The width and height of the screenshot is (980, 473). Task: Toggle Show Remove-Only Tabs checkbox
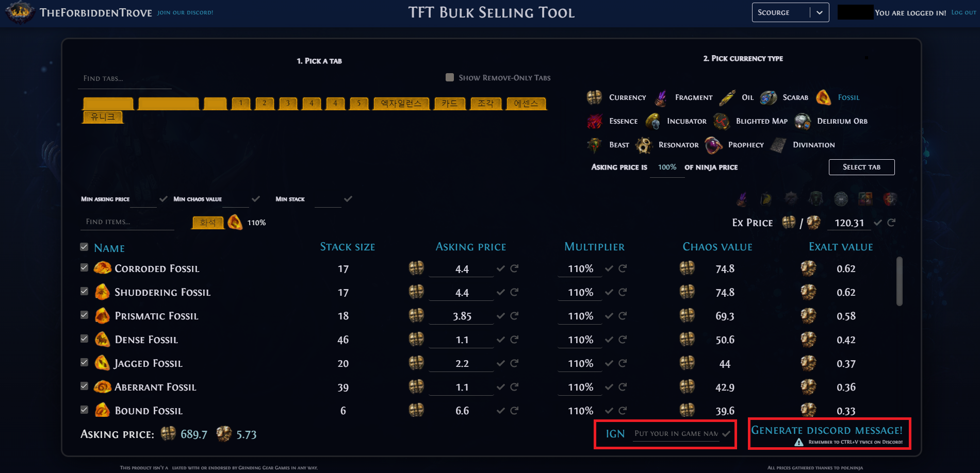pos(450,77)
